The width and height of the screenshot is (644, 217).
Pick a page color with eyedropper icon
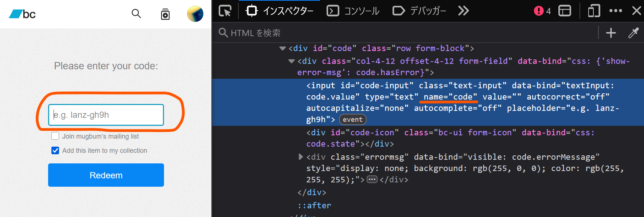(633, 33)
